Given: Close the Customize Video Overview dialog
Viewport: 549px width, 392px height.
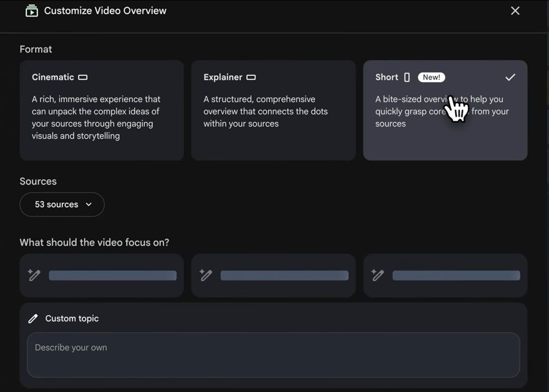Looking at the screenshot, I should 515,11.
